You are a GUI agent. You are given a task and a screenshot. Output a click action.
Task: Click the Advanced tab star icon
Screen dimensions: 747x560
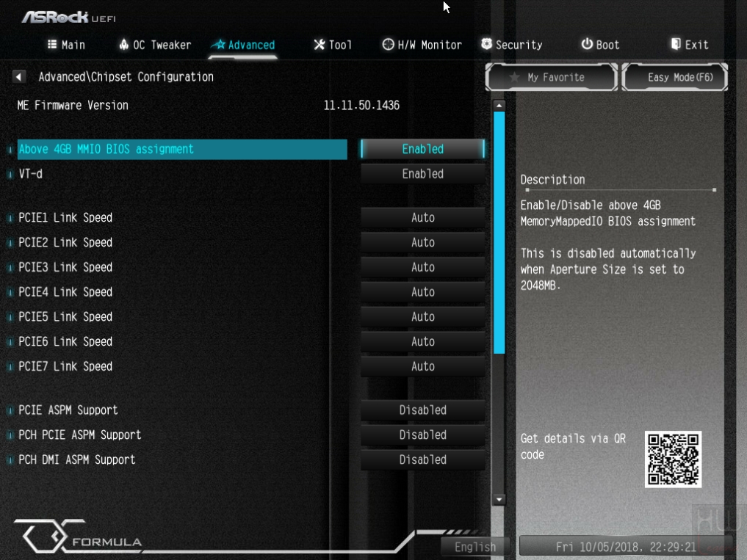point(219,44)
